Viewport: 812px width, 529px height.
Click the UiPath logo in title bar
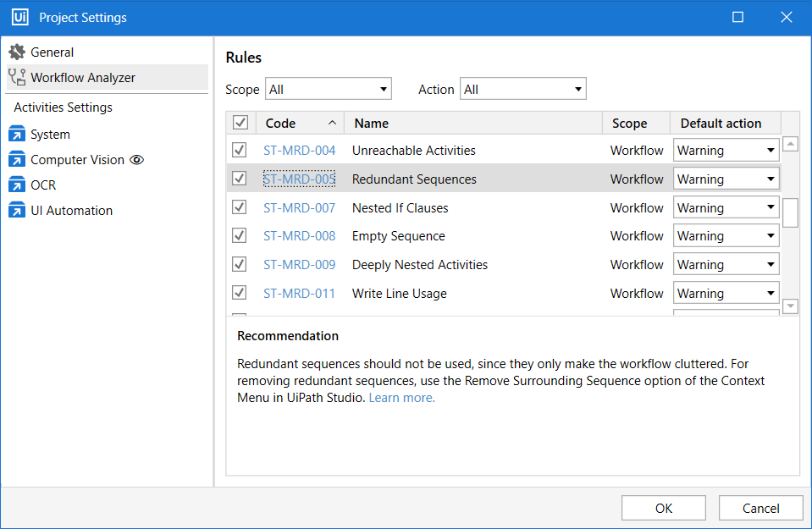coord(20,17)
